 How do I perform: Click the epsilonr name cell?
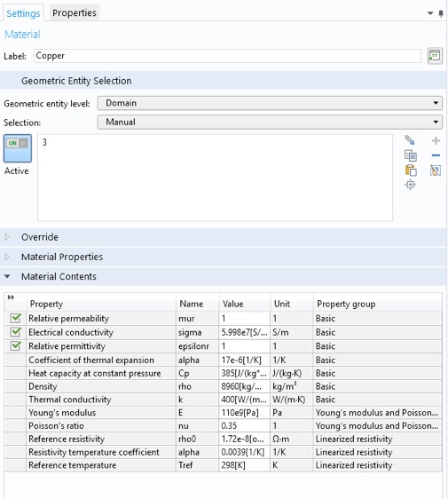click(197, 346)
